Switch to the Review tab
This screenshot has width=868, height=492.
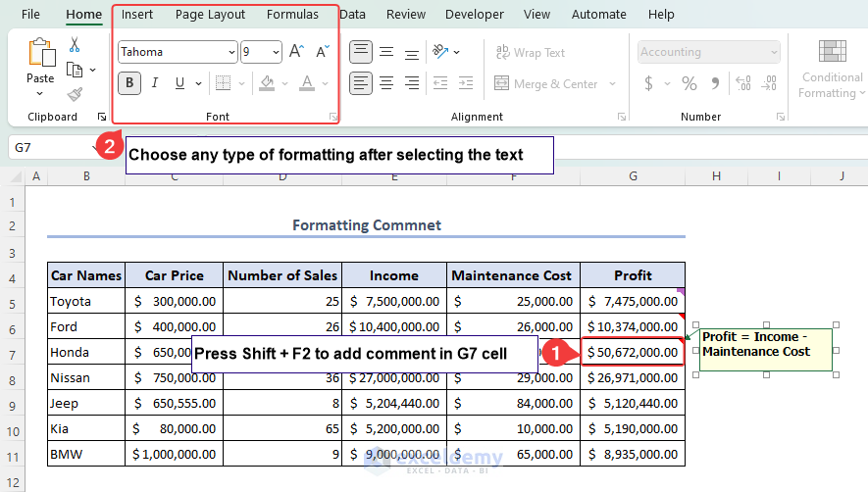406,15
